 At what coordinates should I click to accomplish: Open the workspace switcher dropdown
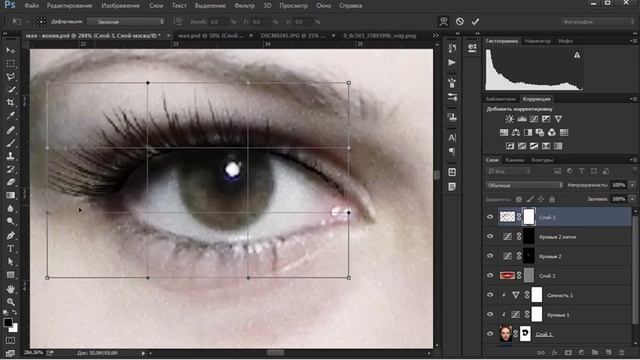pyautogui.click(x=598, y=22)
